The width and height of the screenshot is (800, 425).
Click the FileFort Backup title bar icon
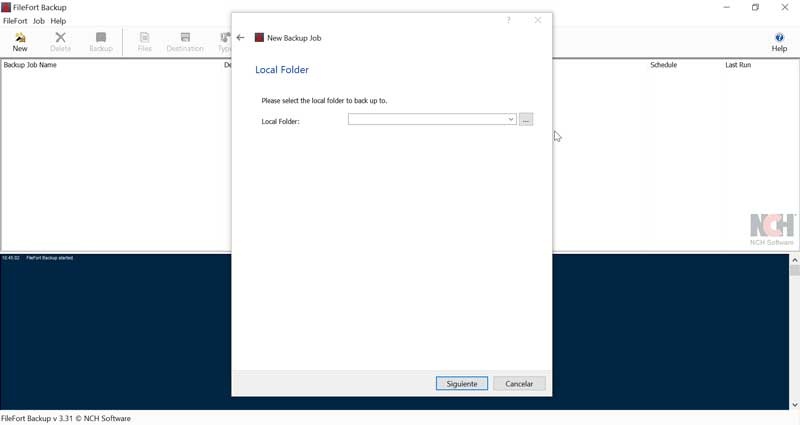(6, 7)
